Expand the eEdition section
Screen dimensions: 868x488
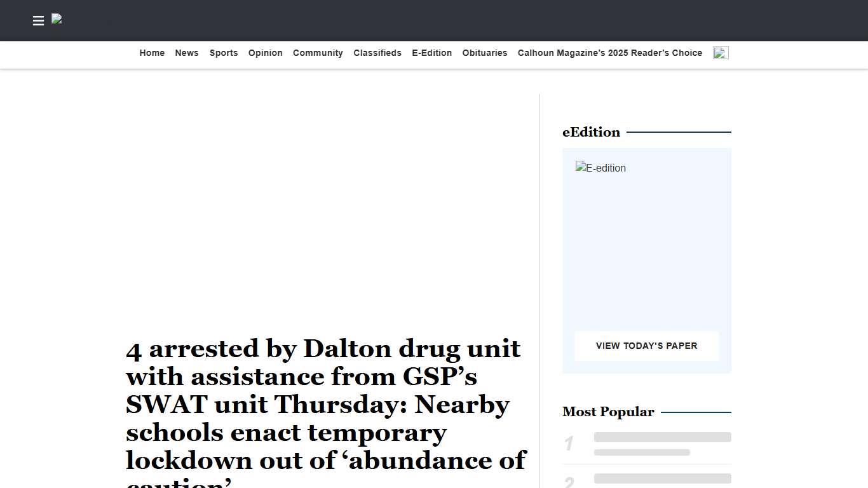click(x=591, y=132)
